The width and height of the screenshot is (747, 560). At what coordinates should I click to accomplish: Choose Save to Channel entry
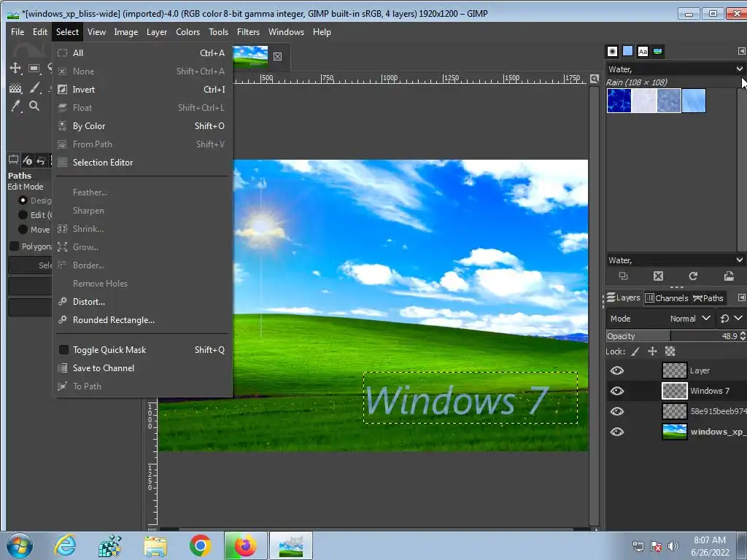pos(142,368)
